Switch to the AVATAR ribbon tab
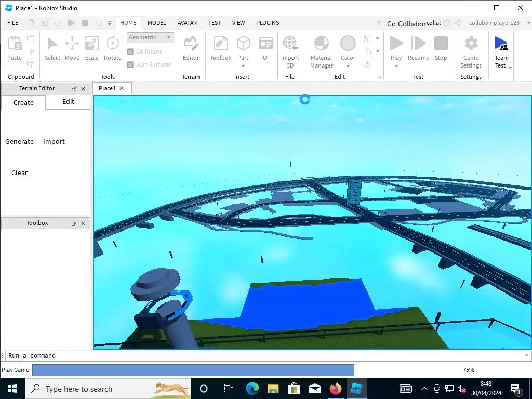Viewport: 532px width, 399px height. click(187, 23)
